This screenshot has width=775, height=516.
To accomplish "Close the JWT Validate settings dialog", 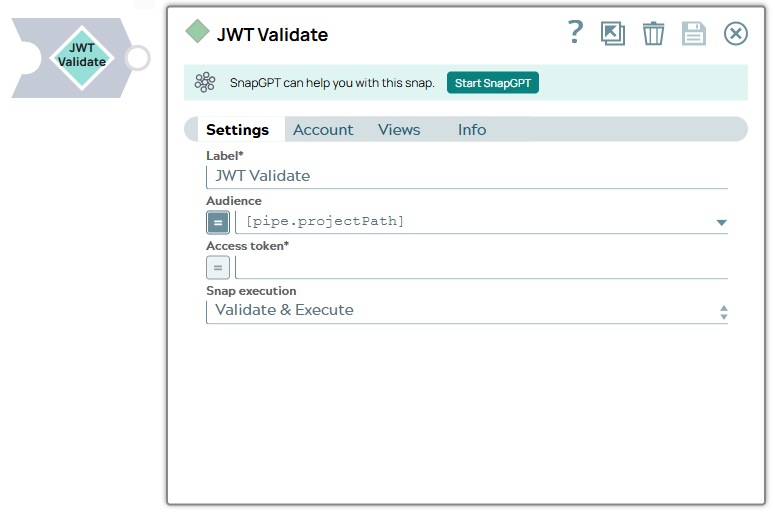I will (735, 34).
